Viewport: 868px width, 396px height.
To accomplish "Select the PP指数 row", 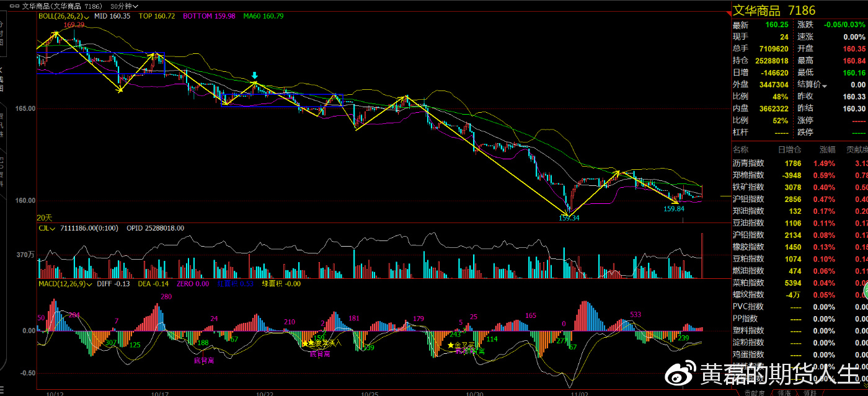I will point(800,319).
